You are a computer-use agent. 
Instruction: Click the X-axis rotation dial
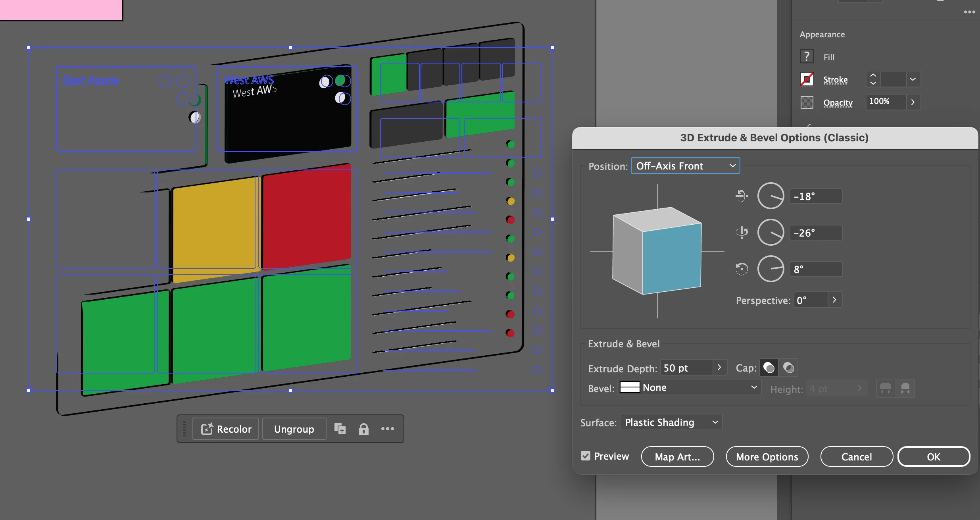[x=771, y=196]
